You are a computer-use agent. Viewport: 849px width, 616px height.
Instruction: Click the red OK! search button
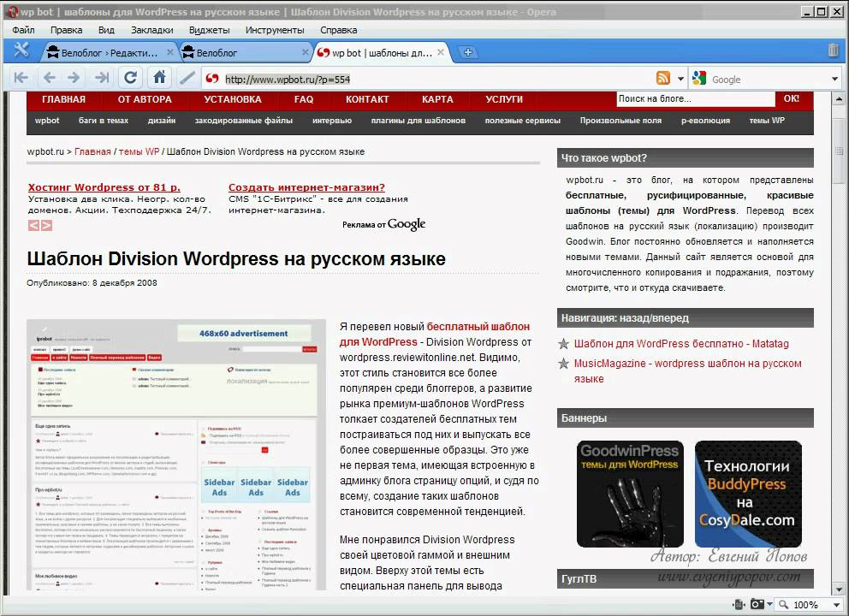(x=791, y=99)
